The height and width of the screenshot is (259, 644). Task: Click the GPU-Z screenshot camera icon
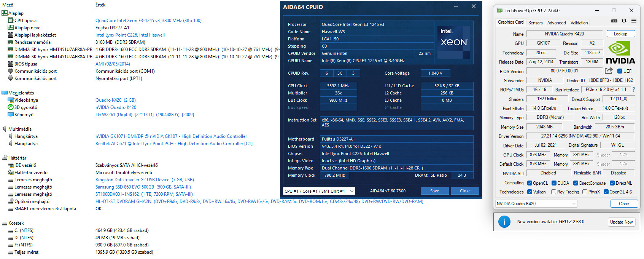click(x=614, y=21)
